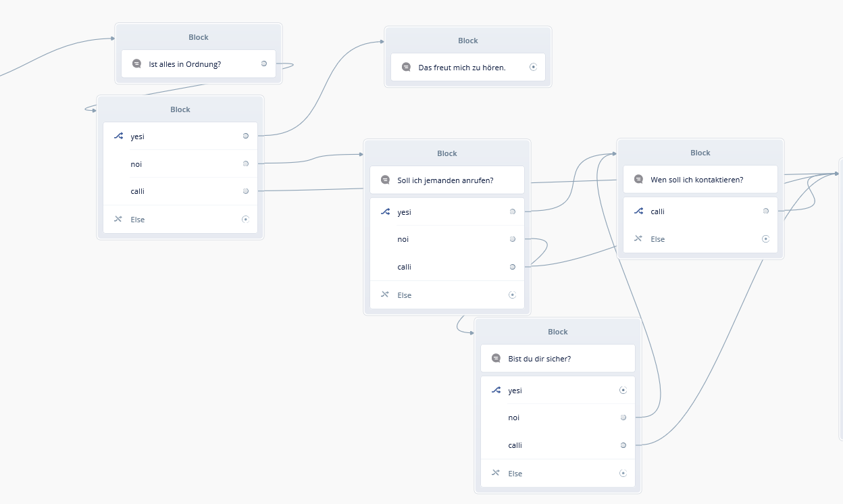The image size is (843, 504).
Task: Click the speech icon beside 'Das freut mich zu hören.'
Action: (x=406, y=67)
